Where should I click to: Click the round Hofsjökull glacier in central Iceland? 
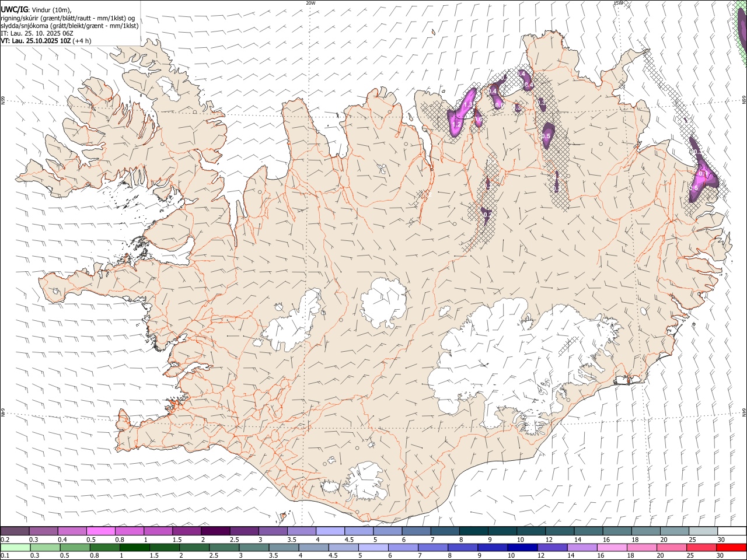click(383, 302)
